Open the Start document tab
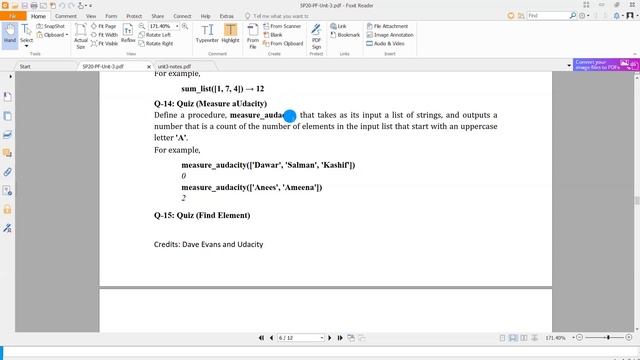The image size is (640, 360). [x=25, y=67]
